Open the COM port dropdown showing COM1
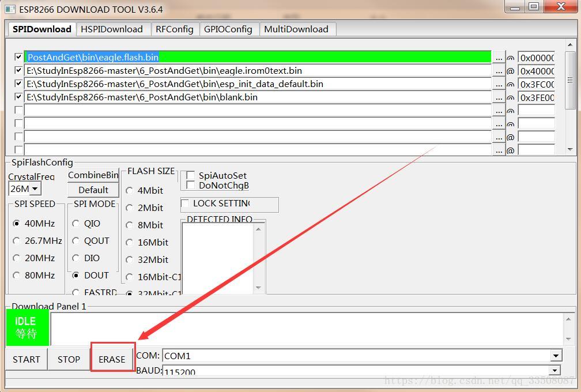Screen dimensions: 581x392 [556, 356]
